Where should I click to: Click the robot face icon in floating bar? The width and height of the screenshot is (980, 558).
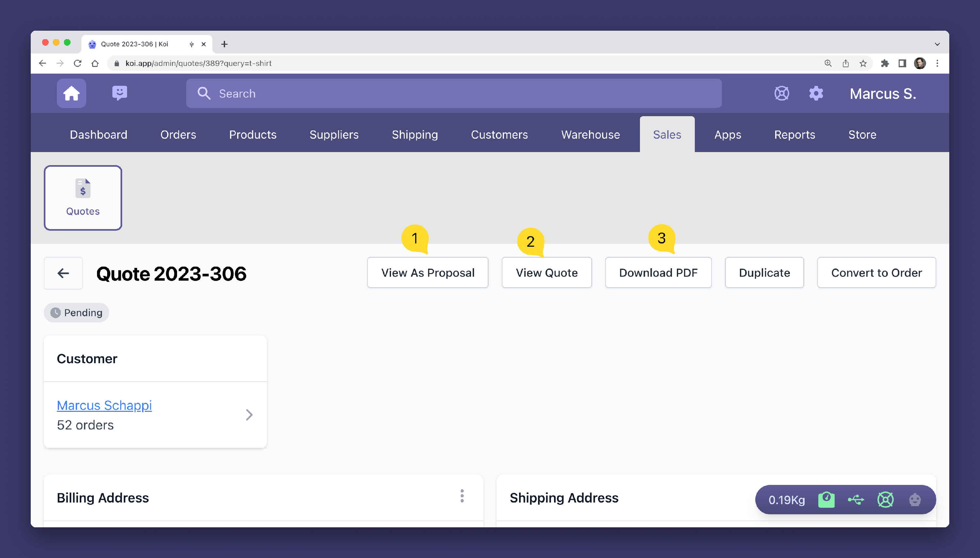tap(915, 499)
